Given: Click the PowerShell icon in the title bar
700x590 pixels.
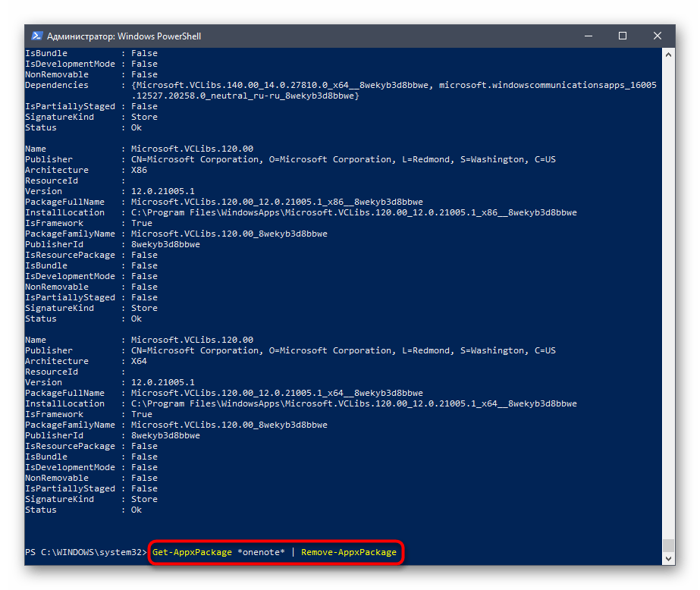Looking at the screenshot, I should click(36, 36).
